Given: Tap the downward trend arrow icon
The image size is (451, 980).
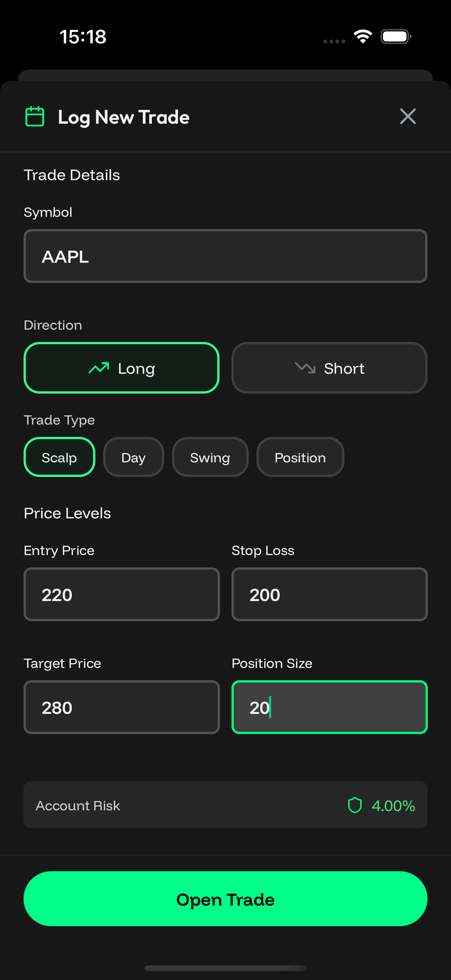Looking at the screenshot, I should coord(305,368).
